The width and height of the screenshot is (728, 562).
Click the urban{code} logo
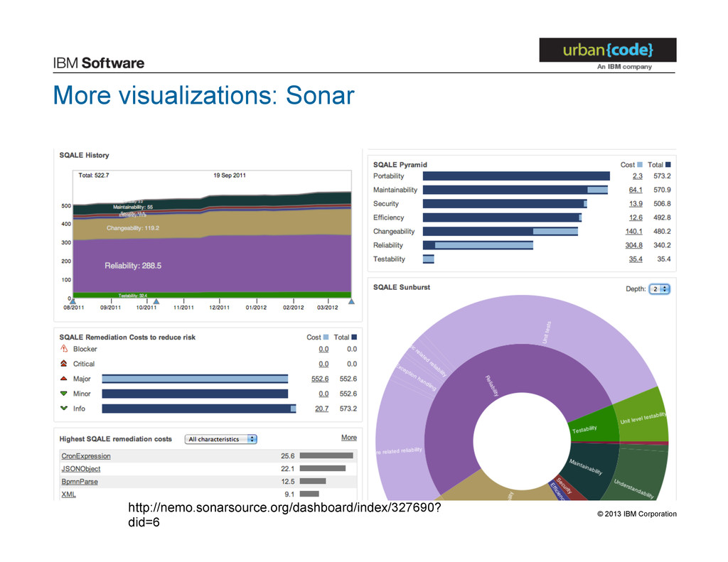(x=608, y=50)
